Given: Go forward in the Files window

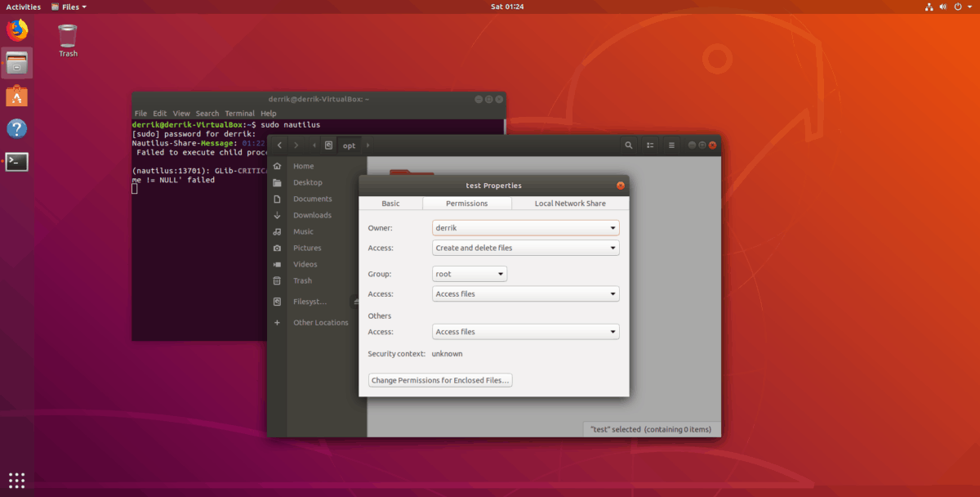Looking at the screenshot, I should pos(296,145).
